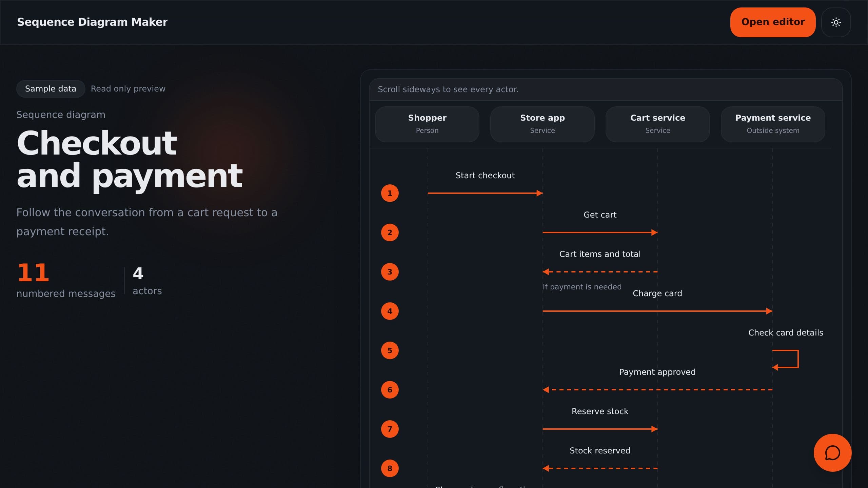Click the Payment approved message label

(x=657, y=372)
